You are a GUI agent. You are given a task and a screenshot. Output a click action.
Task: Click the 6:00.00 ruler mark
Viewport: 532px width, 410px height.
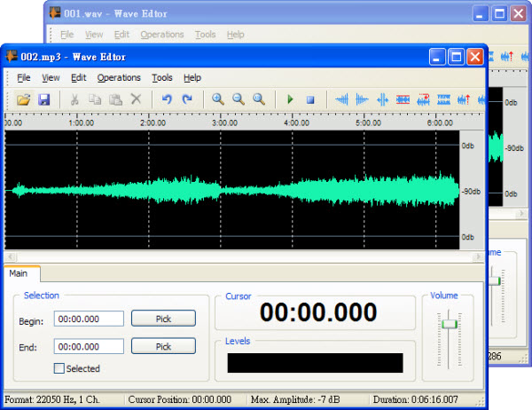[440, 122]
